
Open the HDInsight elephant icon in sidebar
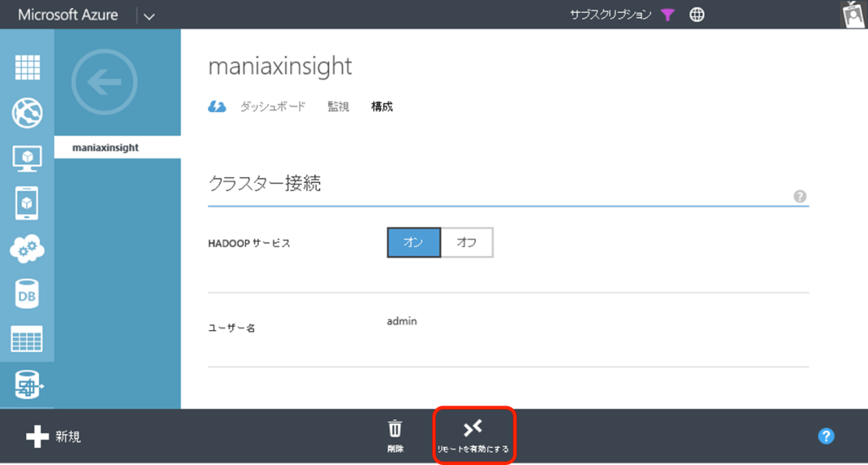(x=27, y=385)
